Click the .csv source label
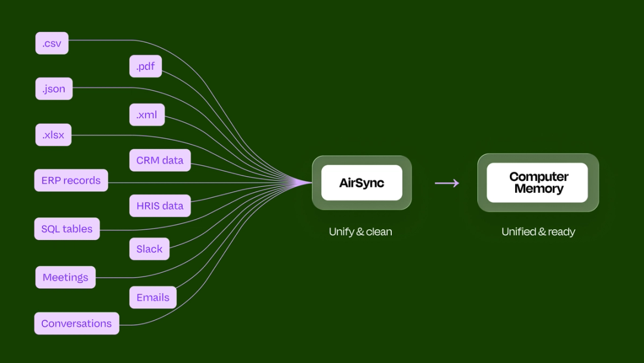This screenshot has height=363, width=644. pos(52,43)
